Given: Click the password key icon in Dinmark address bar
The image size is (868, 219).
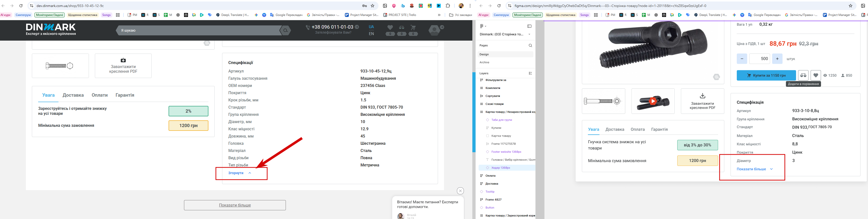Looking at the screenshot, I should 364,6.
